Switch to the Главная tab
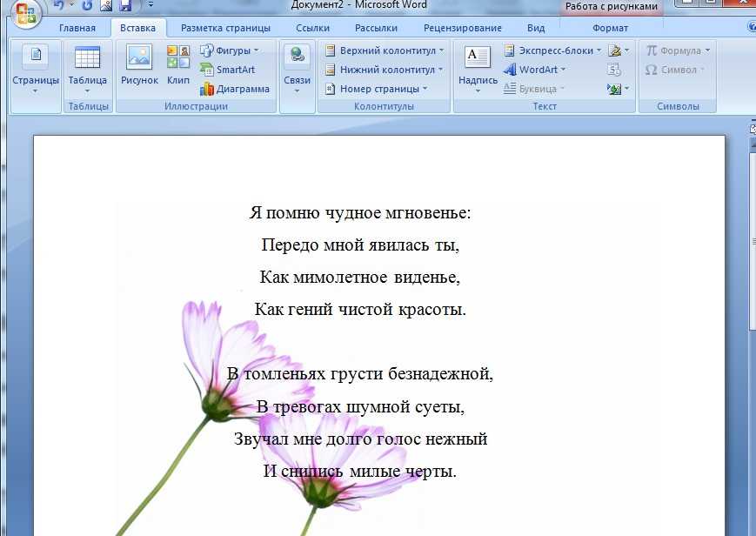Viewport: 756px width, 536px height. coord(77,28)
